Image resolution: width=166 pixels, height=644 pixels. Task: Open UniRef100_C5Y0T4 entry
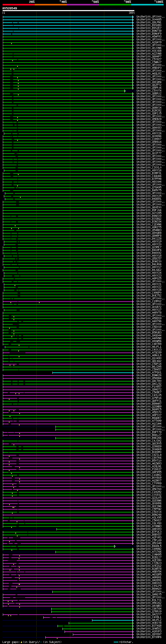coord(149,91)
